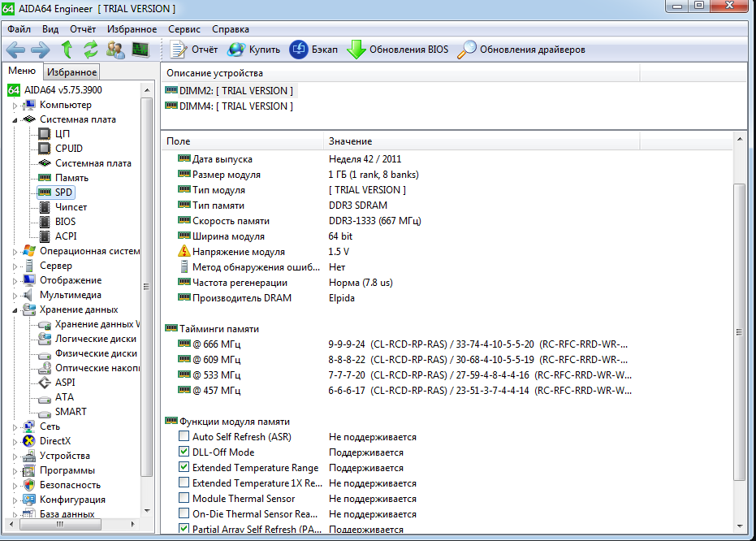Click the Описание устройства column header

click(400, 73)
